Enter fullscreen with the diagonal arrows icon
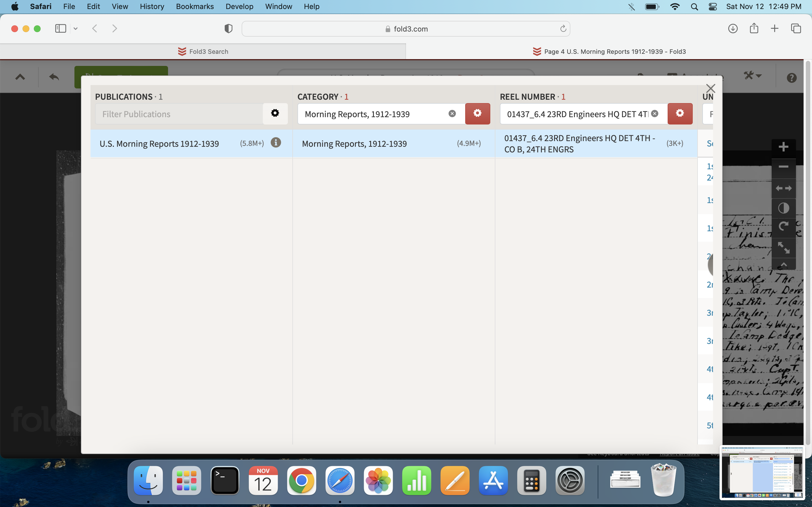The width and height of the screenshot is (812, 507). 783,248
